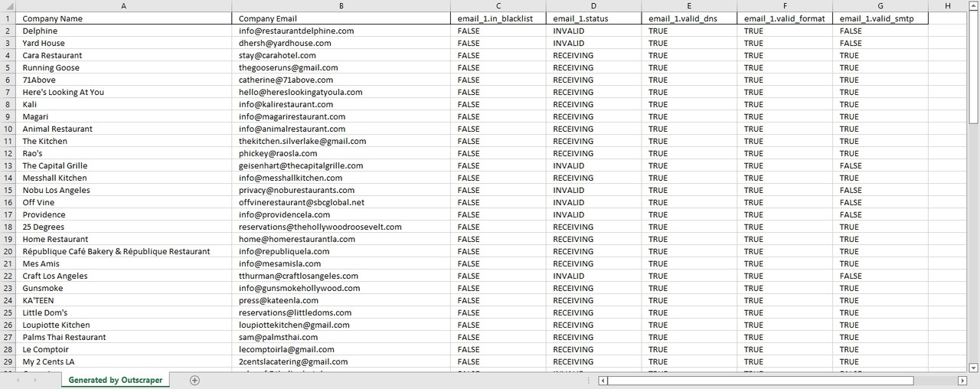Click email thekitchen.silverlake@gmail.com
The image size is (980, 389).
click(302, 141)
